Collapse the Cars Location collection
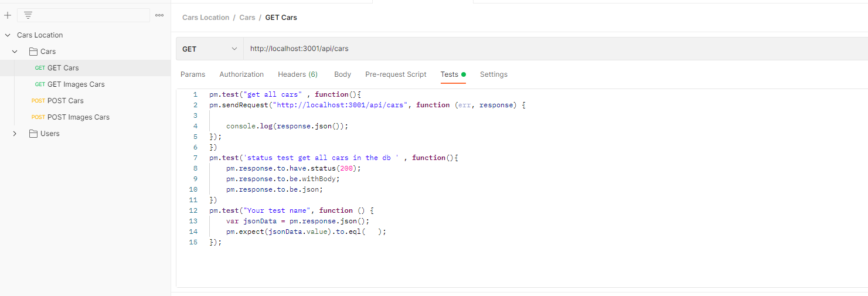The image size is (868, 296). click(x=8, y=35)
